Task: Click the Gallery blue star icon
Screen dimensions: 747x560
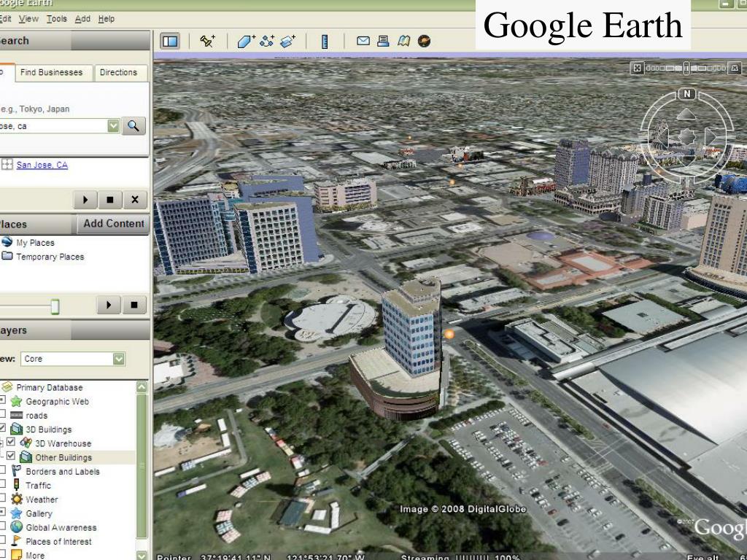Action: [x=16, y=513]
